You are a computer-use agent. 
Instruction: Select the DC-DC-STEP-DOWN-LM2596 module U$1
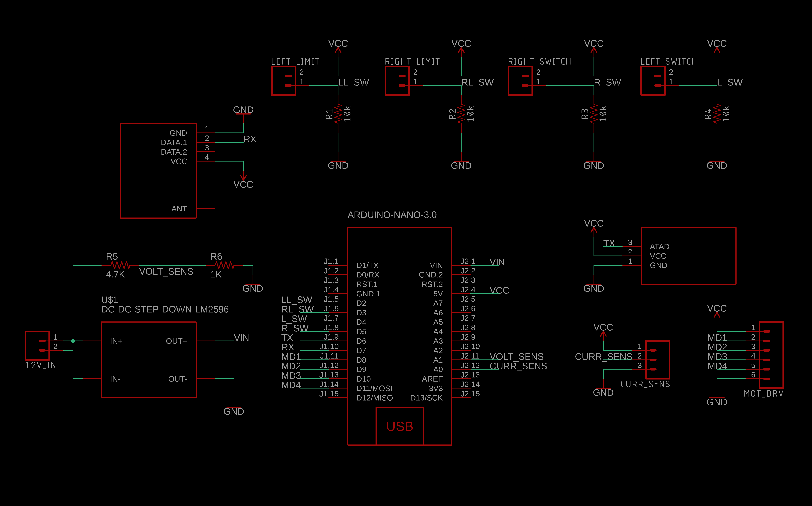pos(149,360)
